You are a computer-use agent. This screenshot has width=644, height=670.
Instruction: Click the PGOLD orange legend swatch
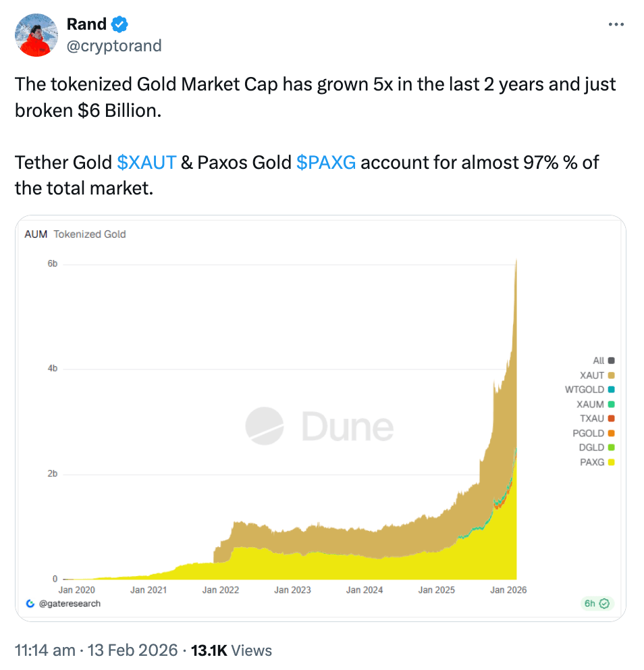tap(611, 433)
